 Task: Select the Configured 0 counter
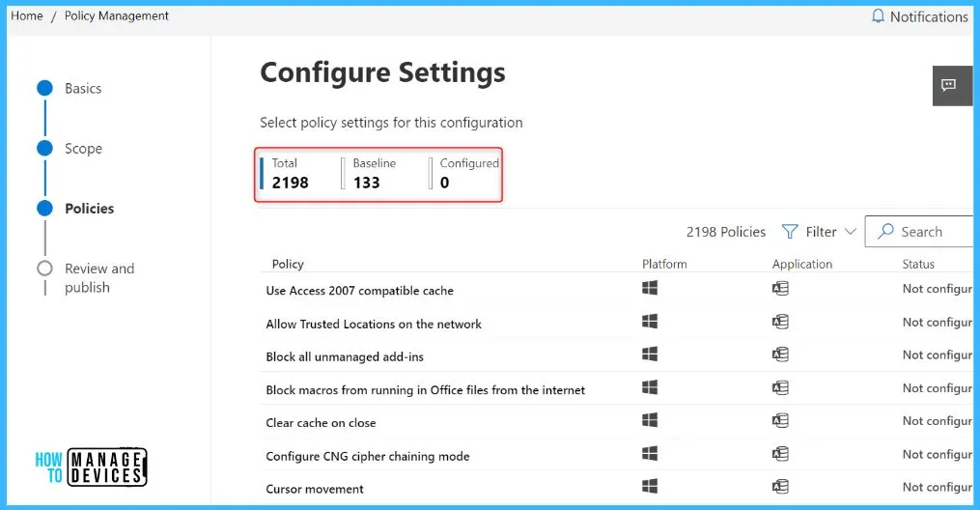(x=465, y=174)
